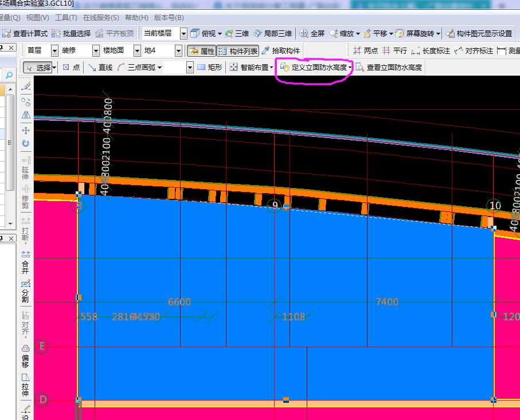Open the 帮助(H) menu

coord(136,18)
